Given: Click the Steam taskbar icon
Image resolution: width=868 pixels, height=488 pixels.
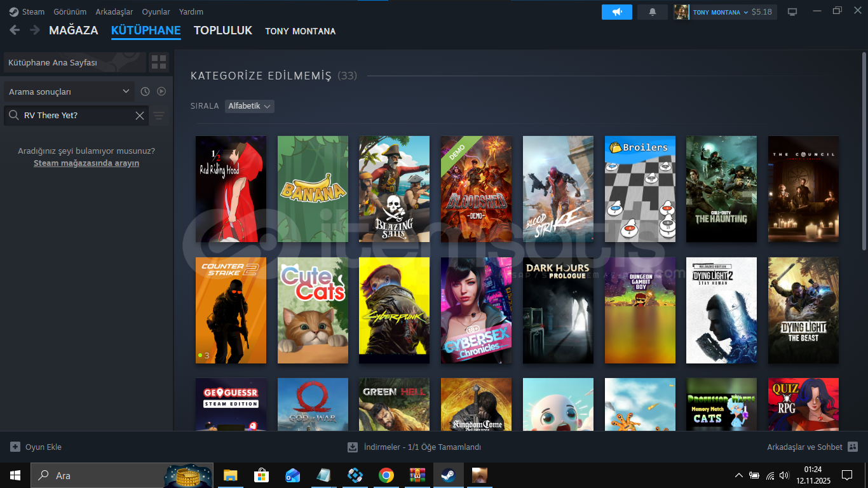Looking at the screenshot, I should tap(448, 475).
